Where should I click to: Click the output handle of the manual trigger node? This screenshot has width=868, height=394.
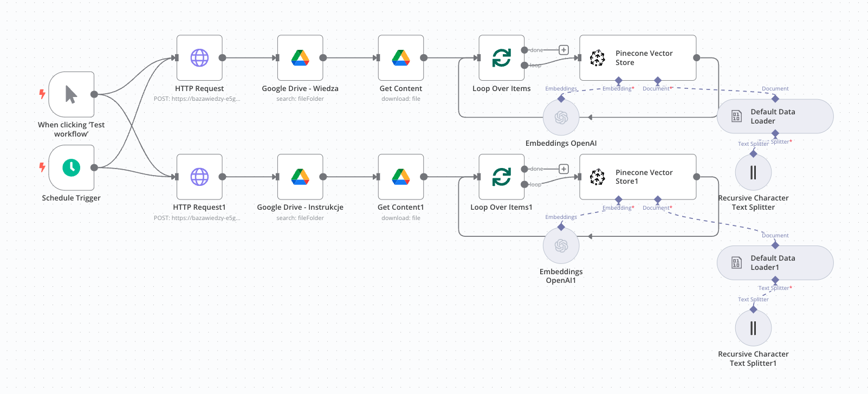[x=94, y=94]
